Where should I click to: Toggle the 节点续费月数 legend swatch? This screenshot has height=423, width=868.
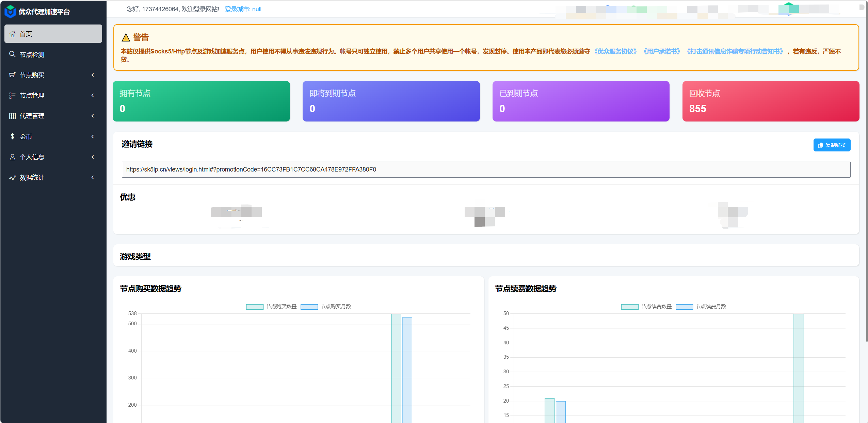pyautogui.click(x=684, y=307)
